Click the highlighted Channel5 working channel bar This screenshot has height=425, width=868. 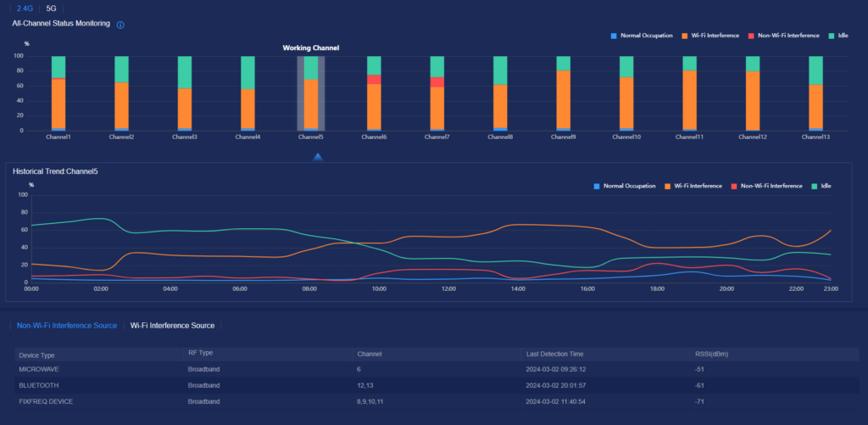311,93
